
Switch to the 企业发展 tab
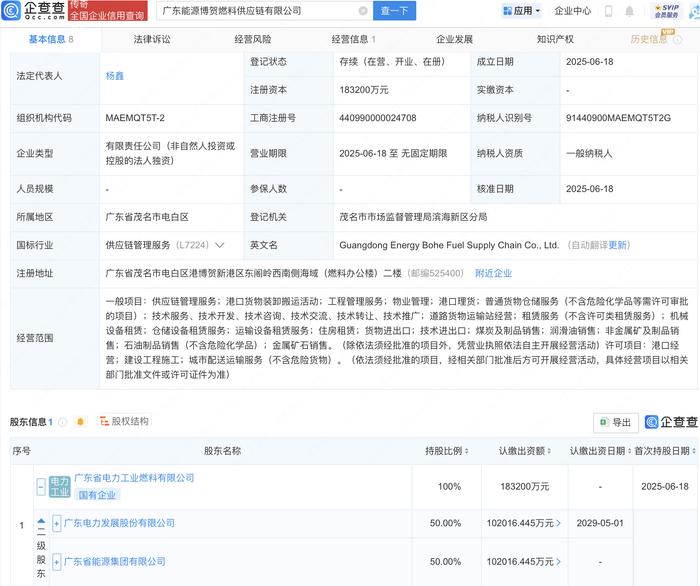[x=454, y=40]
